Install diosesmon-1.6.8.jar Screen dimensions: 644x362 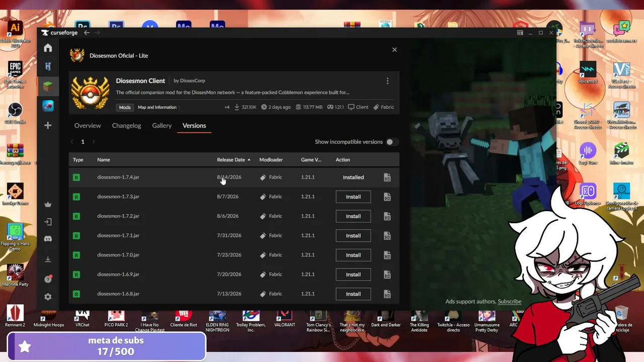[x=353, y=294]
